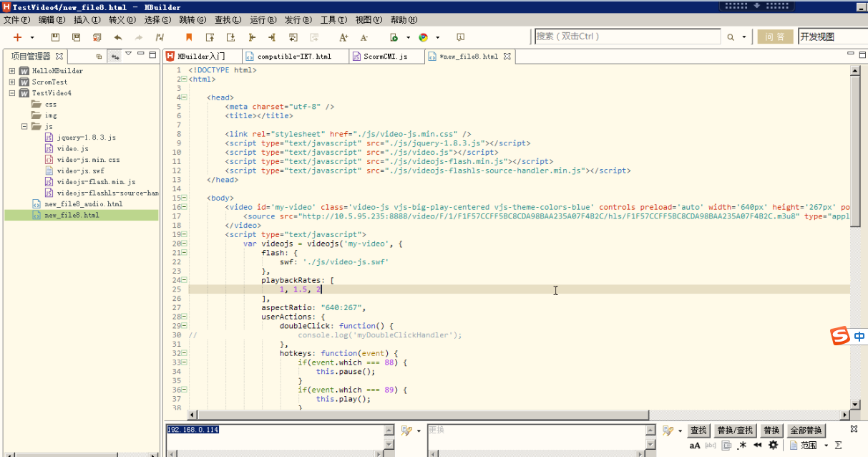Collapse the js folder in project tree
The height and width of the screenshot is (457, 868).
coord(24,126)
